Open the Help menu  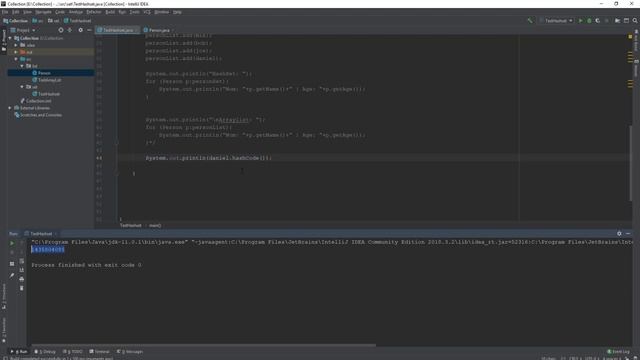tap(177, 12)
